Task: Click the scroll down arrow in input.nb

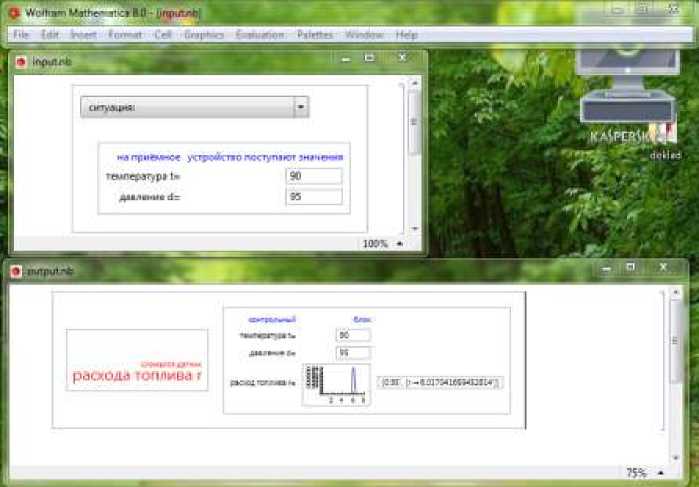Action: 415,229
